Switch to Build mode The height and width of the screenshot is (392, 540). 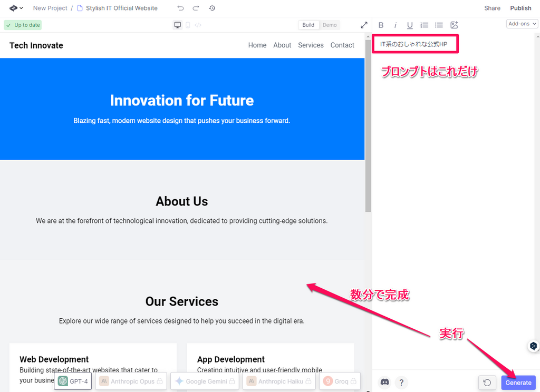click(308, 25)
